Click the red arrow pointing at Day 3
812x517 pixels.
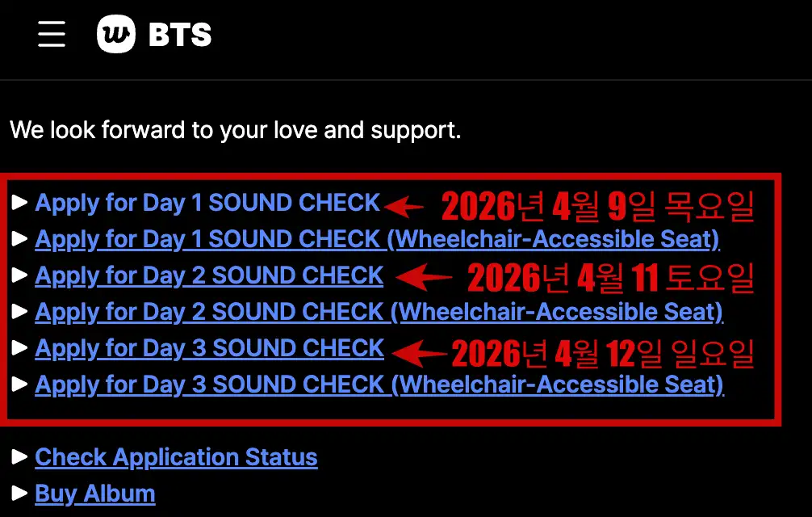pyautogui.click(x=416, y=352)
